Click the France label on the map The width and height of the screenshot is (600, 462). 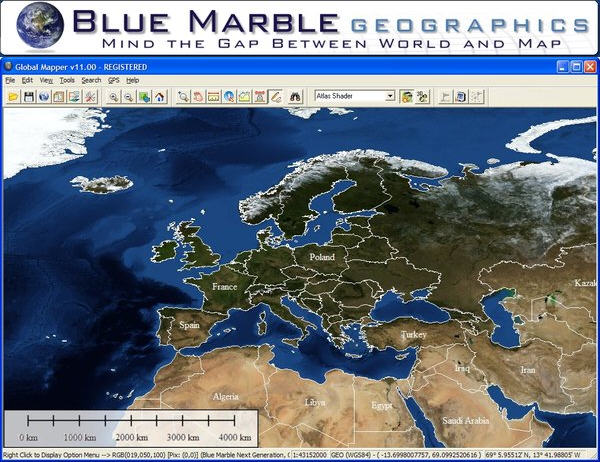pyautogui.click(x=225, y=286)
